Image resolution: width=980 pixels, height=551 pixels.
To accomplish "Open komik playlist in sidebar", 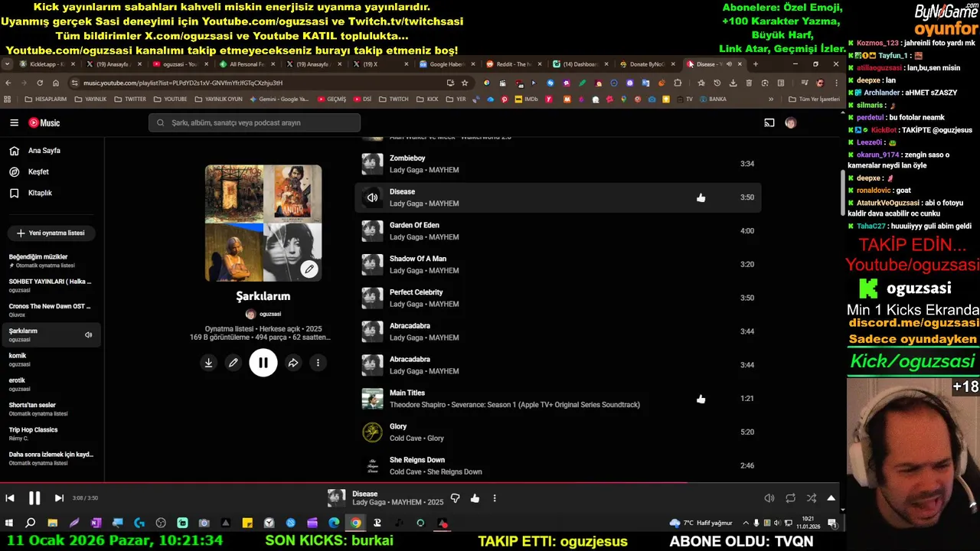I will point(51,359).
